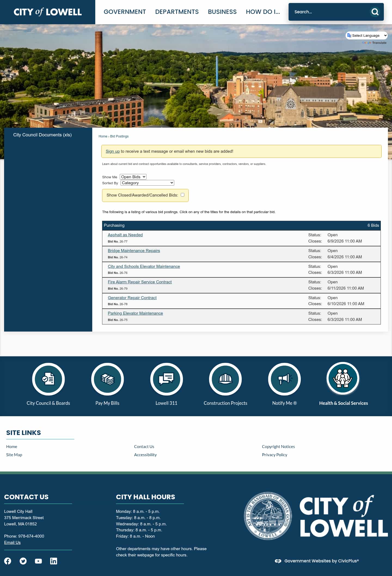Click Bid Postings breadcrumb link
This screenshot has width=392, height=576.
(119, 136)
